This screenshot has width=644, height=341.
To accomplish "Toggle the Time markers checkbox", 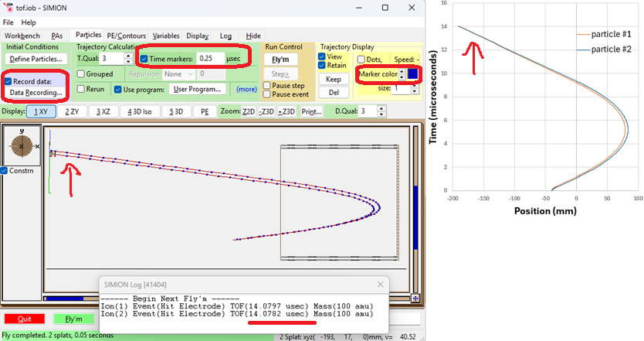I will 144,59.
